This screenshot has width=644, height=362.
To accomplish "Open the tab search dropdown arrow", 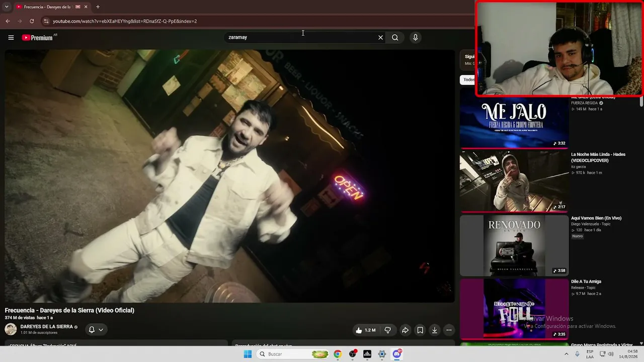I will (x=7, y=7).
